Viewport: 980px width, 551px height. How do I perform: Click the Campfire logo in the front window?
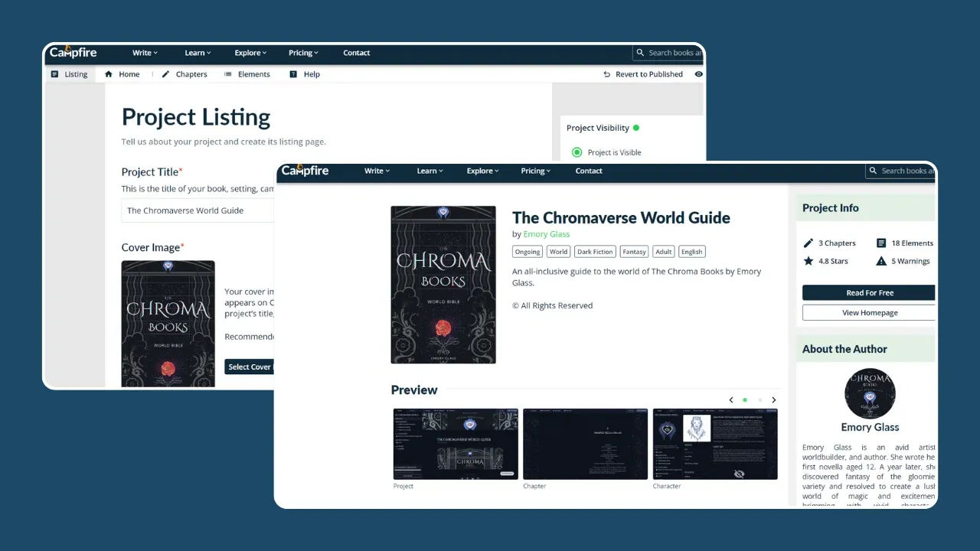coord(305,170)
